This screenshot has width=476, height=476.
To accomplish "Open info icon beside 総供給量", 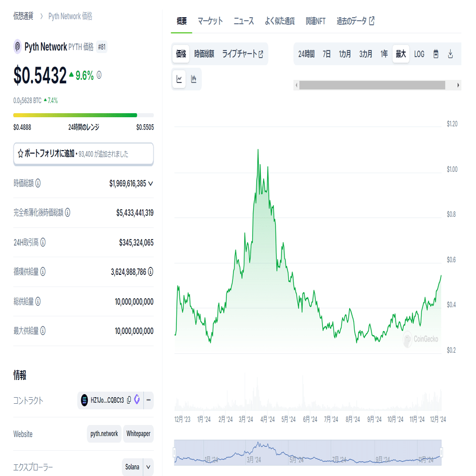I will point(38,301).
